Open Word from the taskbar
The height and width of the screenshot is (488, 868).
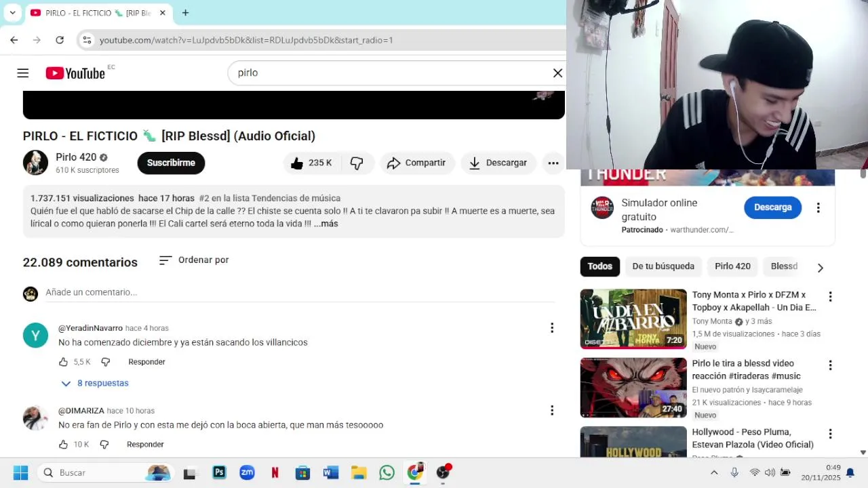331,472
